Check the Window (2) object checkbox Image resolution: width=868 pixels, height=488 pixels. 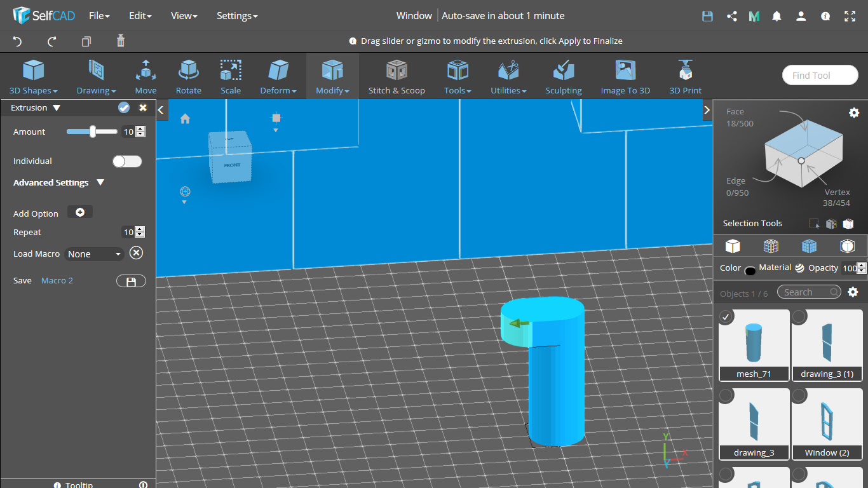(799, 395)
